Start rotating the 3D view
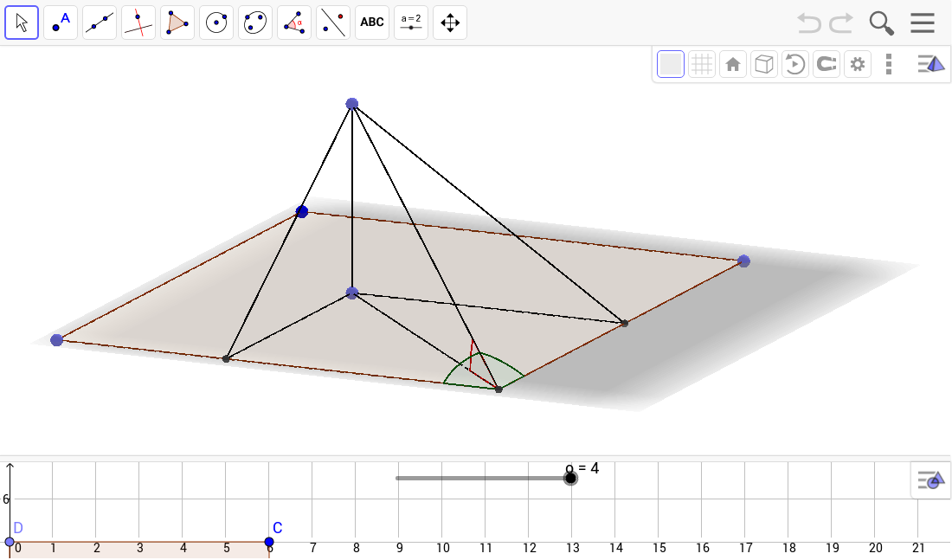 click(x=794, y=64)
